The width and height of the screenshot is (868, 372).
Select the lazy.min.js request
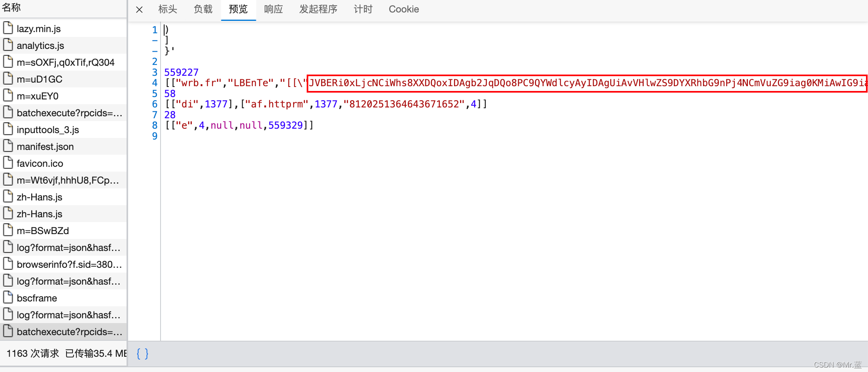pyautogui.click(x=63, y=28)
